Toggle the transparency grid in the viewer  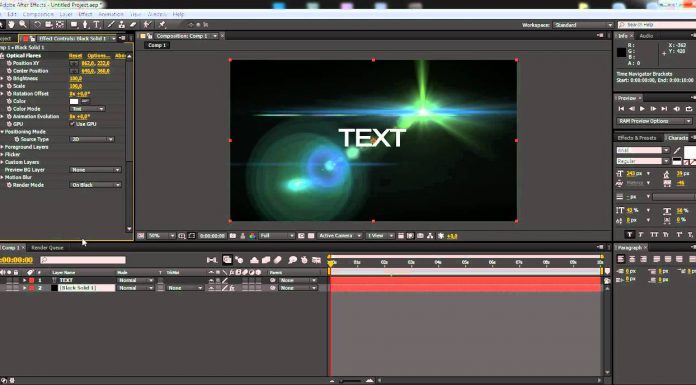click(x=311, y=236)
